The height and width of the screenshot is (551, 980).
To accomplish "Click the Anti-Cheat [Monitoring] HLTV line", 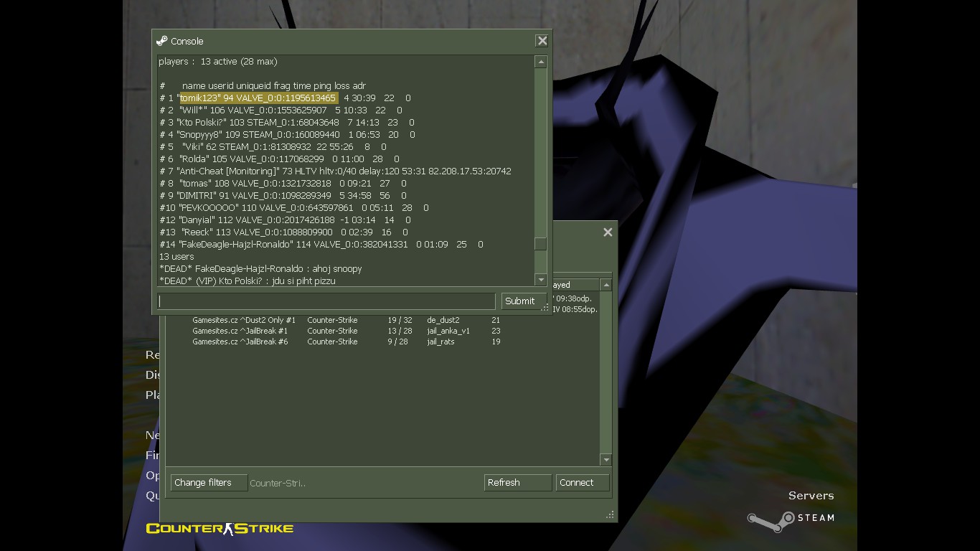I will pyautogui.click(x=335, y=171).
